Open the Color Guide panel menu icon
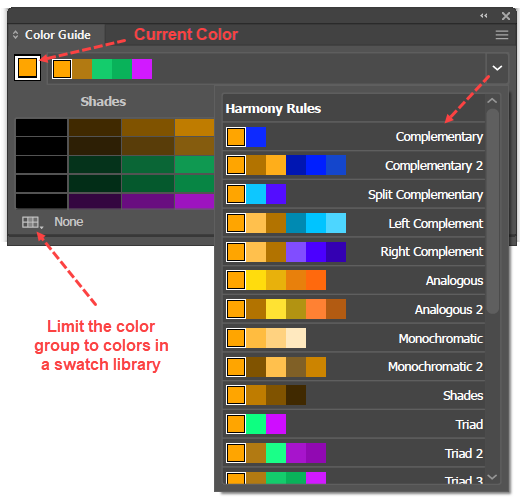The width and height of the screenshot is (520, 498). click(502, 35)
